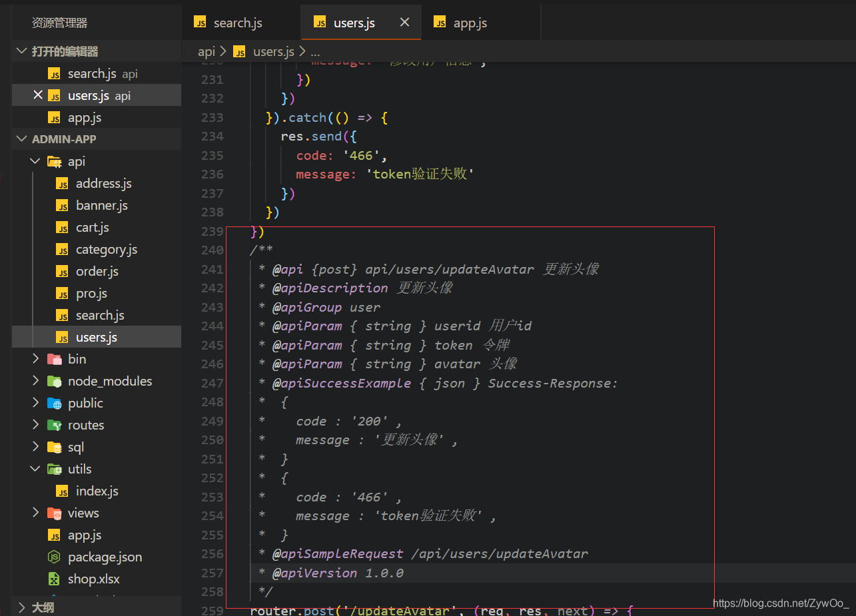Click the JS icon beside pro.js
This screenshot has height=616, width=856.
pos(62,294)
